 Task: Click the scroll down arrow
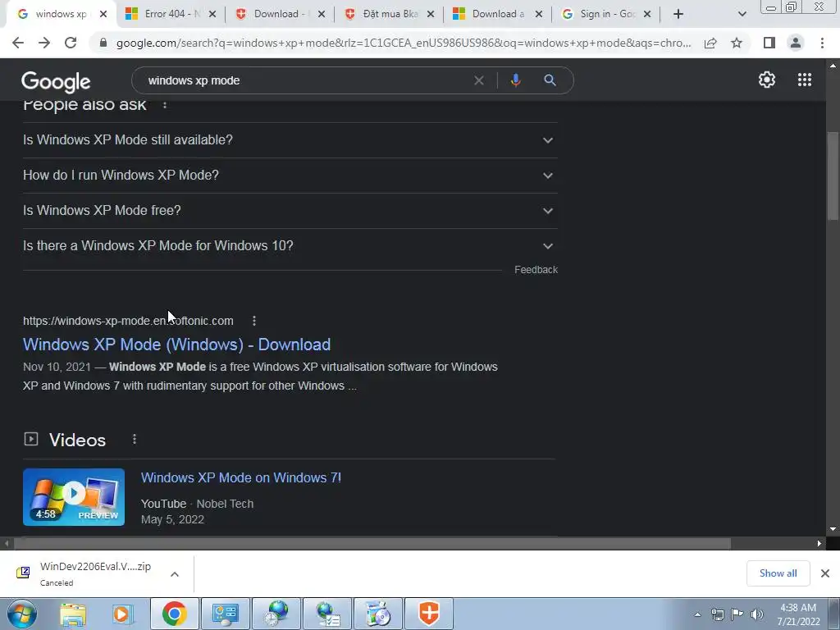833,529
